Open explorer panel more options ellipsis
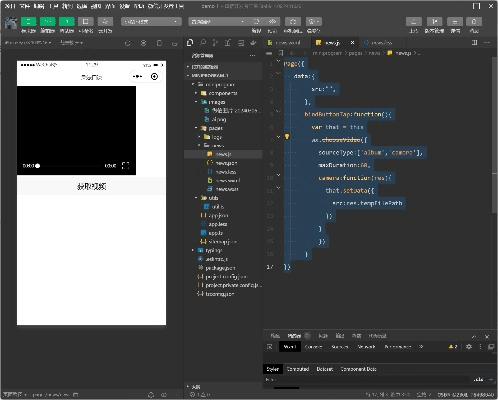Screen dimensions: 498x400 point(252,55)
